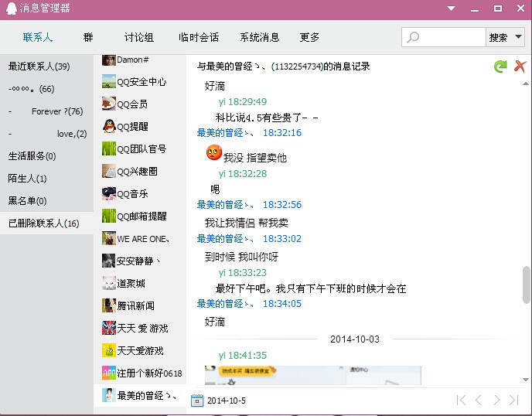The width and height of the screenshot is (532, 416).
Task: Click the 搜索 button
Action: (498, 37)
